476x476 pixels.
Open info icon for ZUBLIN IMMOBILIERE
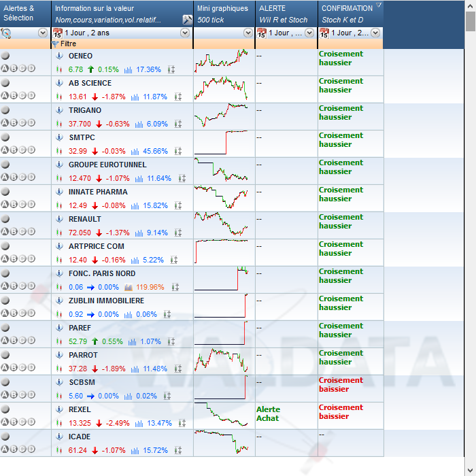click(x=60, y=301)
